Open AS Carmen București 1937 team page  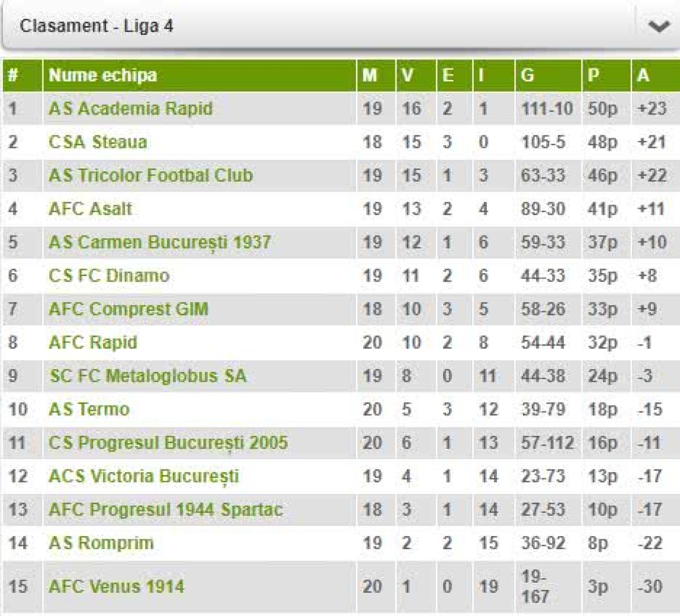click(160, 243)
